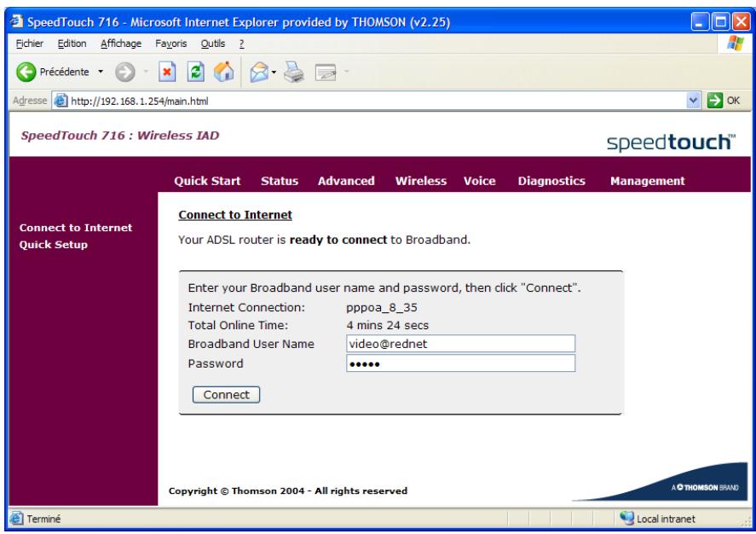Close the Internet Explorer window

742,21
